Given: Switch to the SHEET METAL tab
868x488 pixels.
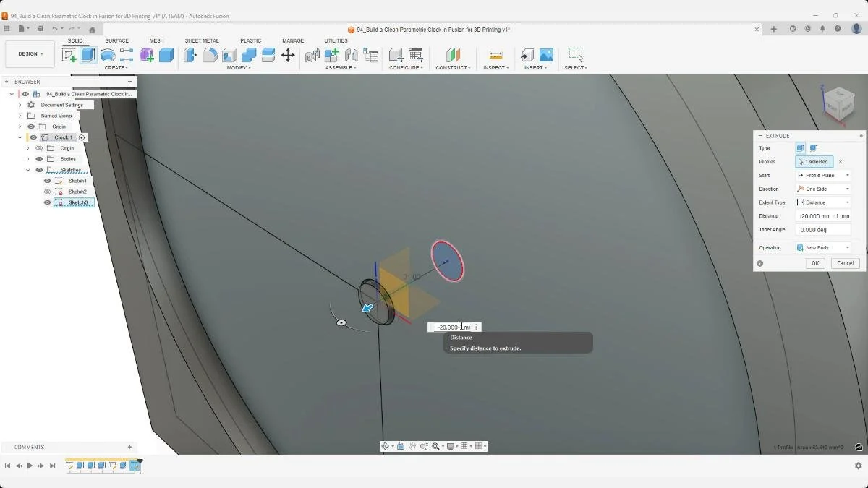Looking at the screenshot, I should tap(201, 40).
